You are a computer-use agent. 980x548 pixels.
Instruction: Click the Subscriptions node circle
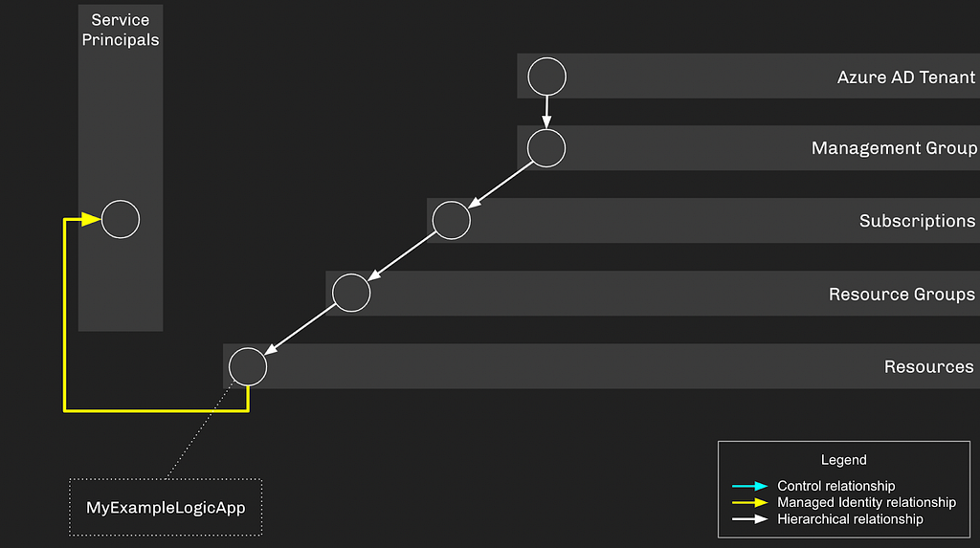(x=452, y=220)
